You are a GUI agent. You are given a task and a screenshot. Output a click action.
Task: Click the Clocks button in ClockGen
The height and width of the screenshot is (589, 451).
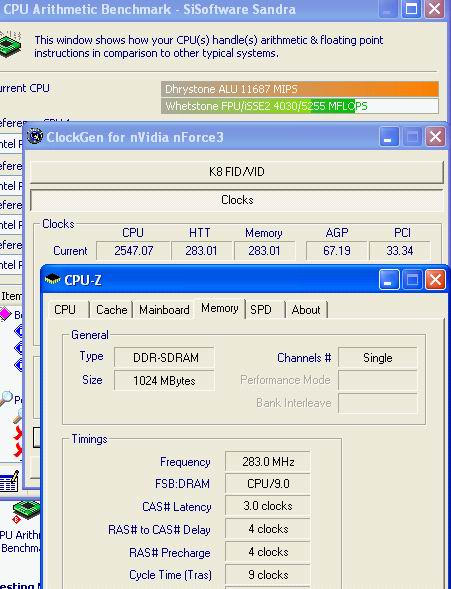tap(237, 200)
